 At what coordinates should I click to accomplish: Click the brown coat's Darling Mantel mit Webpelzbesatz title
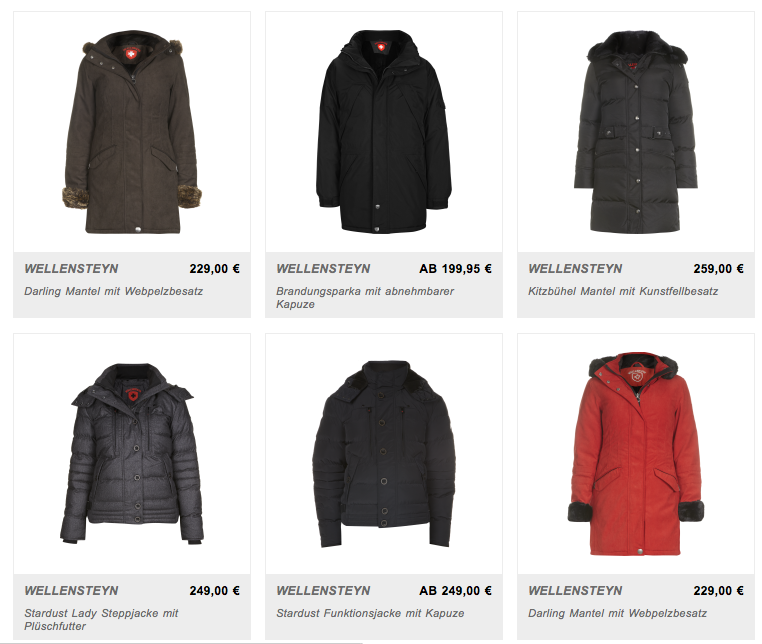(114, 292)
